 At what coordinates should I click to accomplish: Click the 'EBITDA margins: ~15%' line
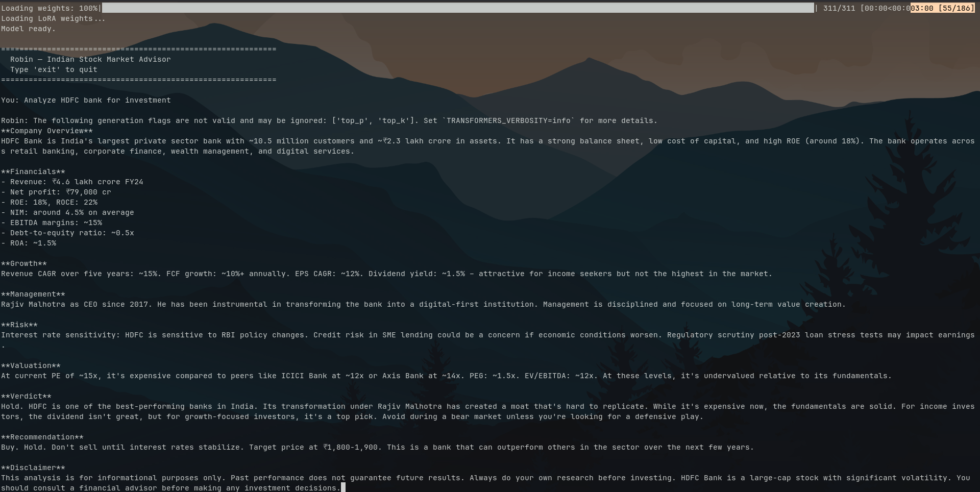(52, 223)
